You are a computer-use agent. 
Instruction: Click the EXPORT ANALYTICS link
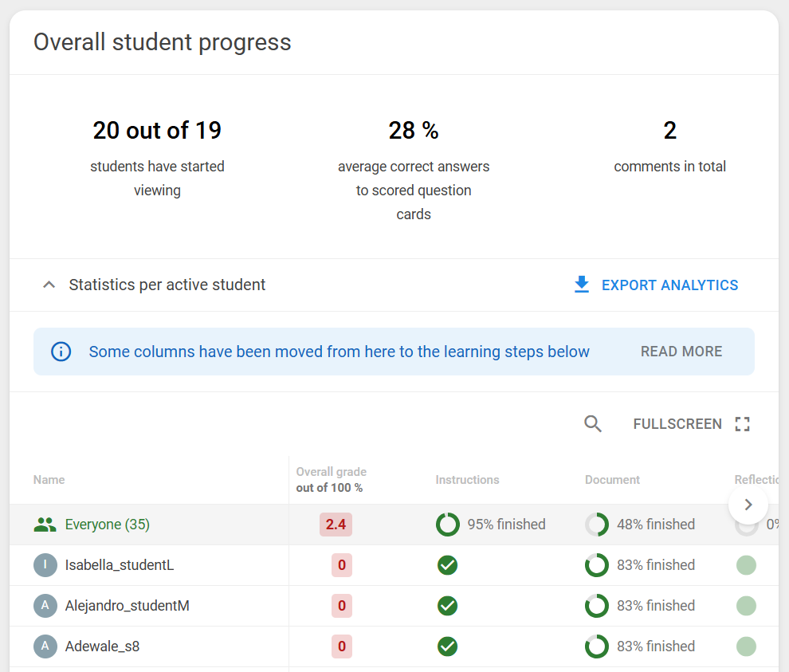[x=669, y=285]
